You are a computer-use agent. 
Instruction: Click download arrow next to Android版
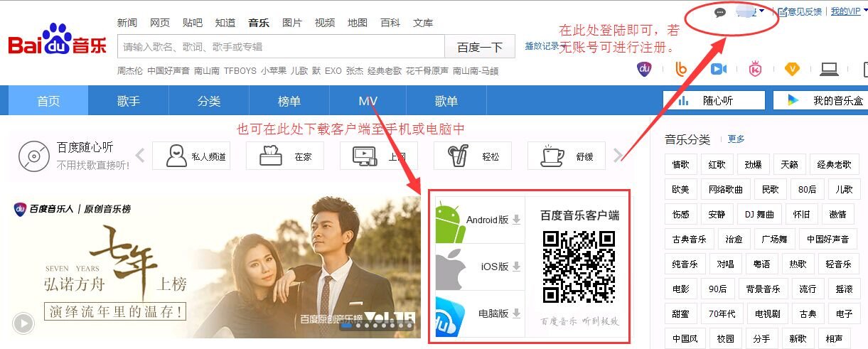pos(517,220)
